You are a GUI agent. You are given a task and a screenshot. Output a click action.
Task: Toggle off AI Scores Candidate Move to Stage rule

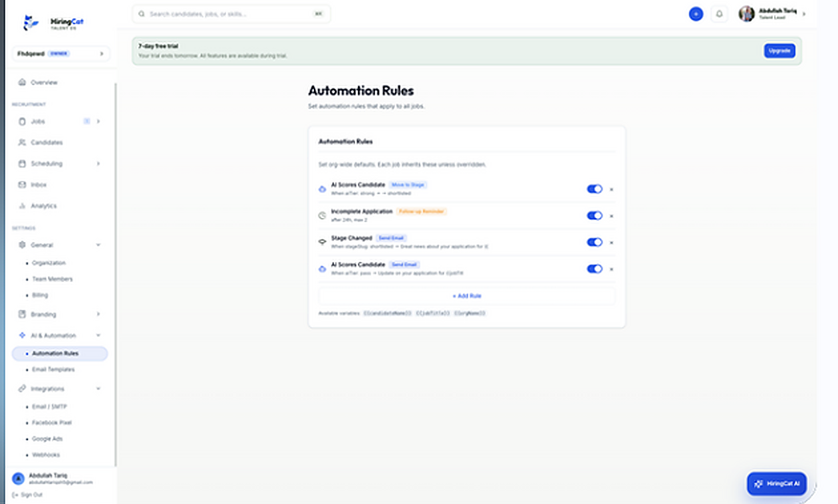(x=594, y=189)
